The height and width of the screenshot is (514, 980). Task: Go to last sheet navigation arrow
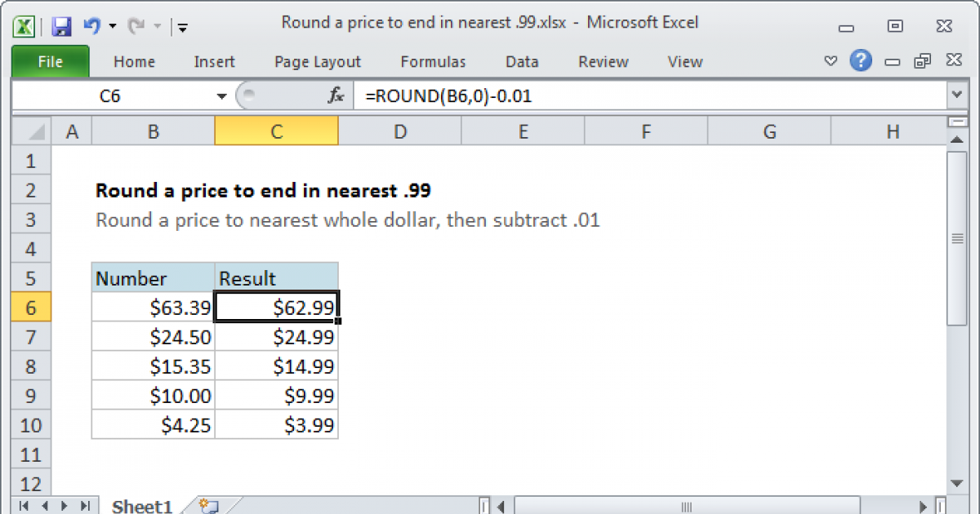point(84,507)
